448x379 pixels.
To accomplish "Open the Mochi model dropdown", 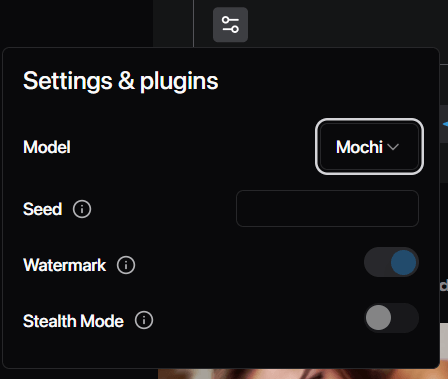I will pos(369,147).
